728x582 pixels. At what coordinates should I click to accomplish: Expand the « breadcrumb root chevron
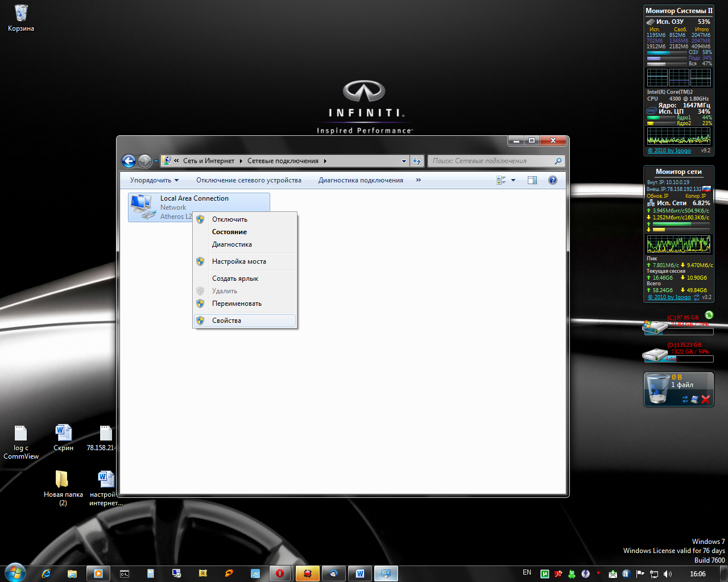[177, 161]
